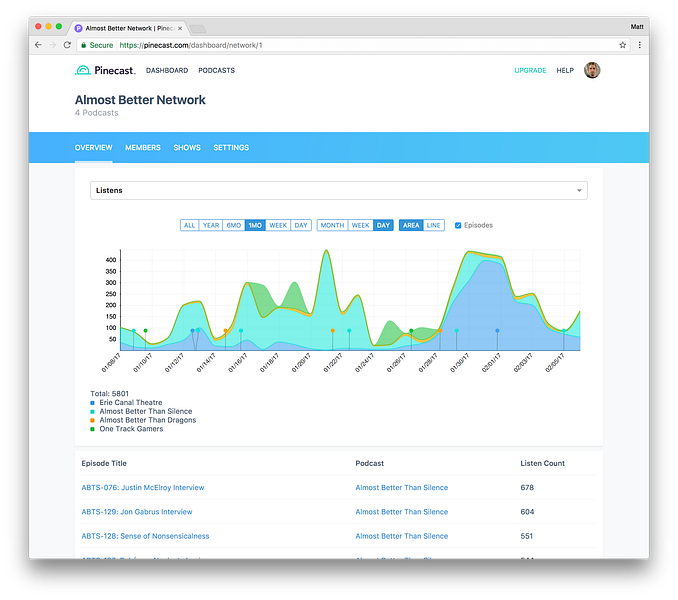The image size is (678, 600).
Task: Open ABTS-128: Sense of Nonsensicalness episode
Action: [145, 536]
